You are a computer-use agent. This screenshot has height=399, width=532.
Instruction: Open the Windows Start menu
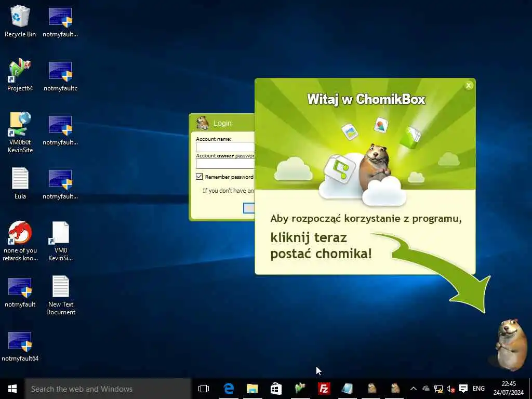12,389
